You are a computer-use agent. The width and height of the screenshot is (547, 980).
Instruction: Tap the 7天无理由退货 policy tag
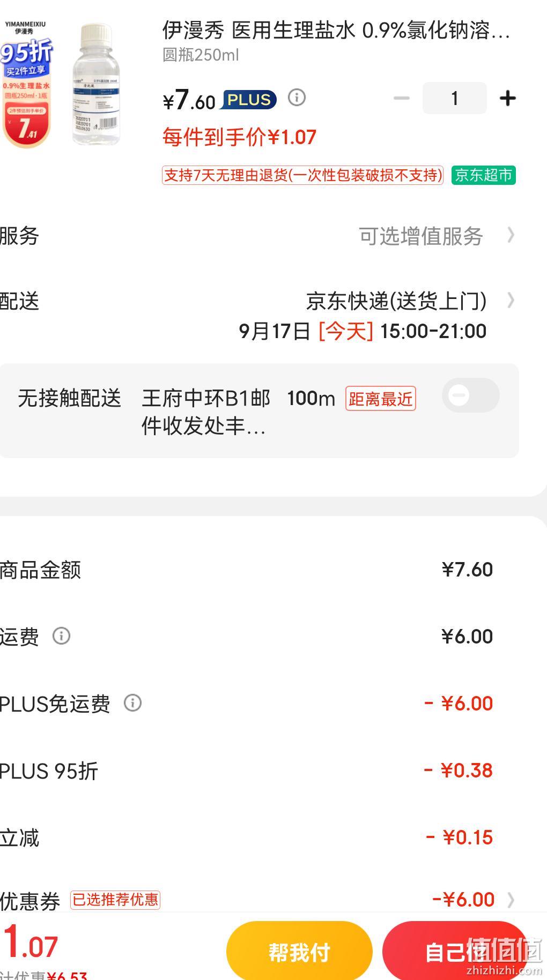click(x=302, y=175)
